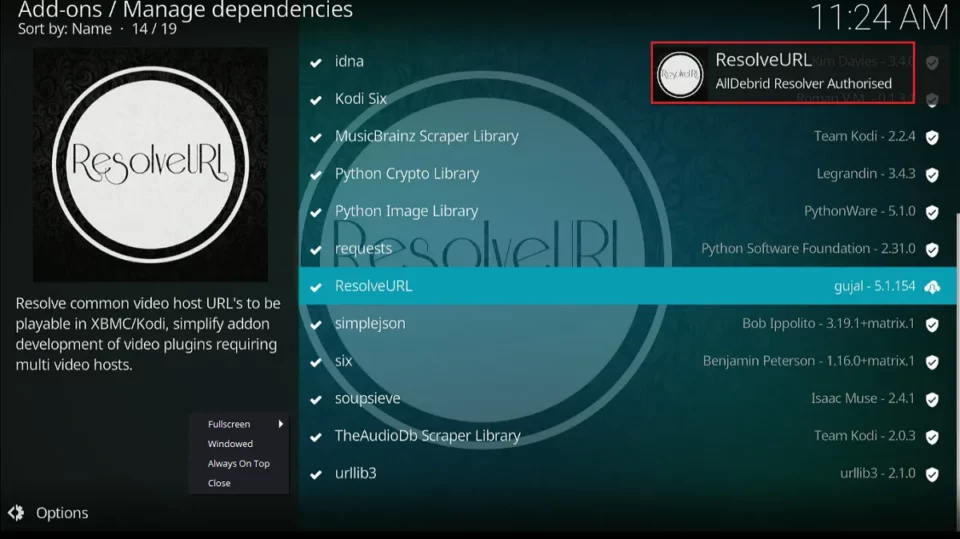The width and height of the screenshot is (960, 539).
Task: Click the checkmark beside soupsieve
Action: click(316, 399)
